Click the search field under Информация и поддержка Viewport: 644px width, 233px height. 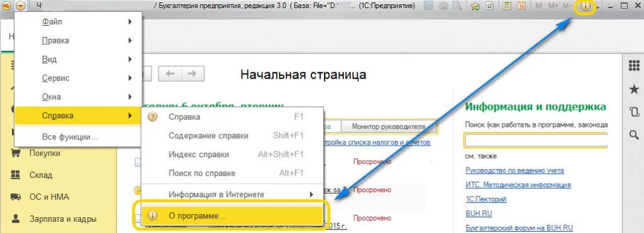(536, 140)
